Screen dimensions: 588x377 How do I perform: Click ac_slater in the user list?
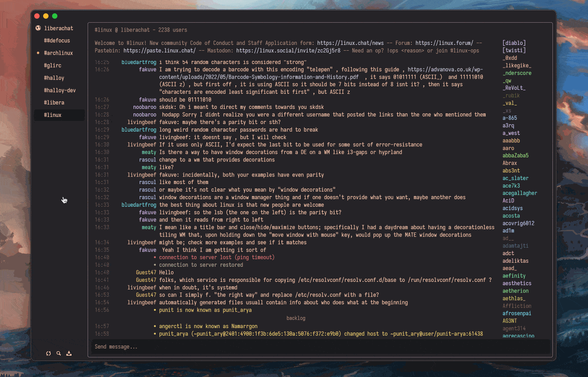point(516,179)
